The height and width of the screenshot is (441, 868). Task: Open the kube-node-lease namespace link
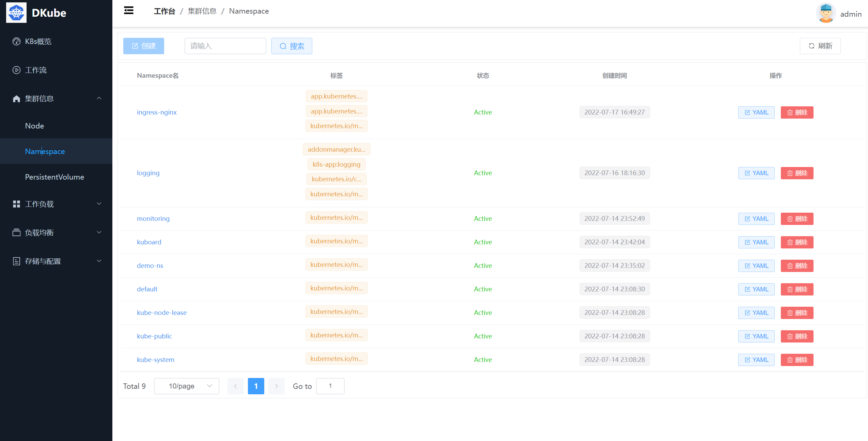162,313
